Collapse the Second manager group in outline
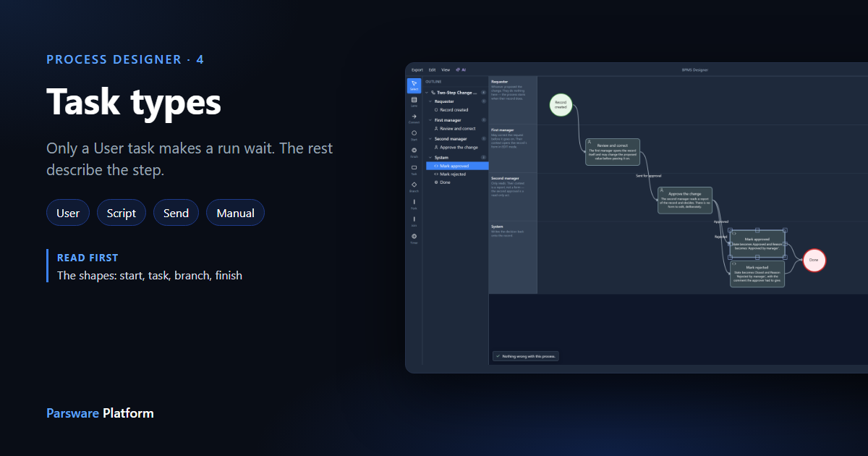This screenshot has width=868, height=456. pyautogui.click(x=430, y=138)
